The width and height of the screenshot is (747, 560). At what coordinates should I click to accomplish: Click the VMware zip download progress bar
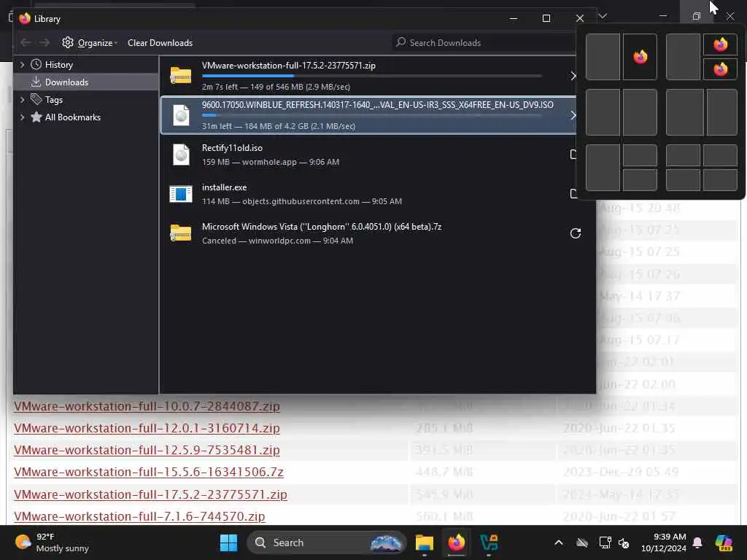pyautogui.click(x=371, y=76)
